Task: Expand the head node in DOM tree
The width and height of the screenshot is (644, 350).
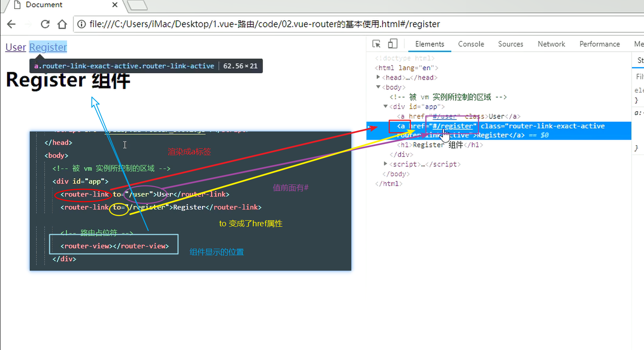Action: point(378,78)
